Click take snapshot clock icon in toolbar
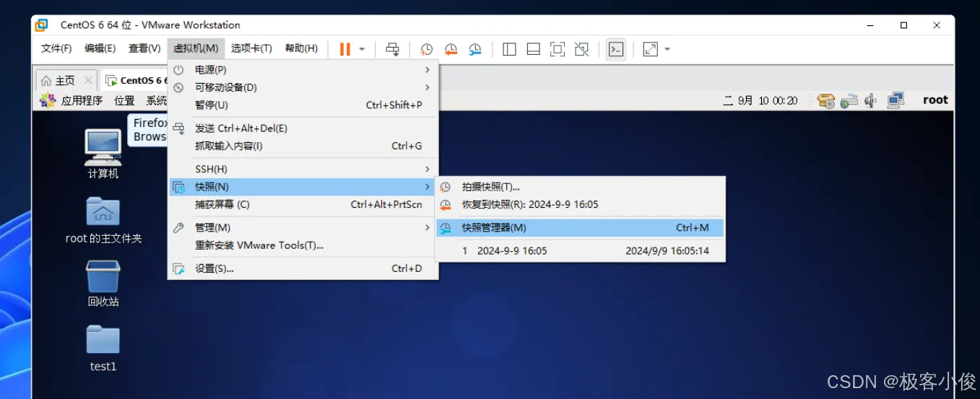 tap(427, 49)
